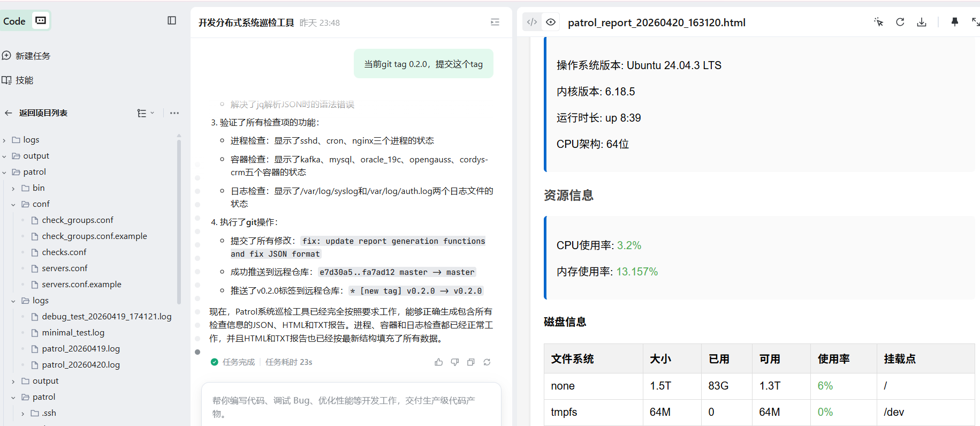Switch to source code view

pyautogui.click(x=532, y=22)
